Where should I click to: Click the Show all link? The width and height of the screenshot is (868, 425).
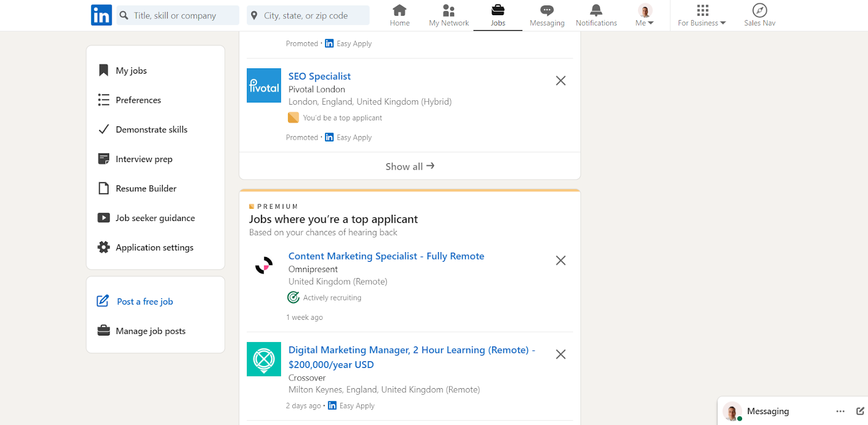[410, 166]
